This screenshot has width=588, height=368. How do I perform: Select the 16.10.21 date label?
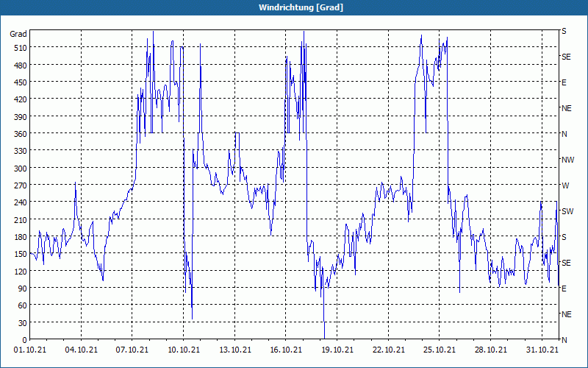[x=286, y=350]
